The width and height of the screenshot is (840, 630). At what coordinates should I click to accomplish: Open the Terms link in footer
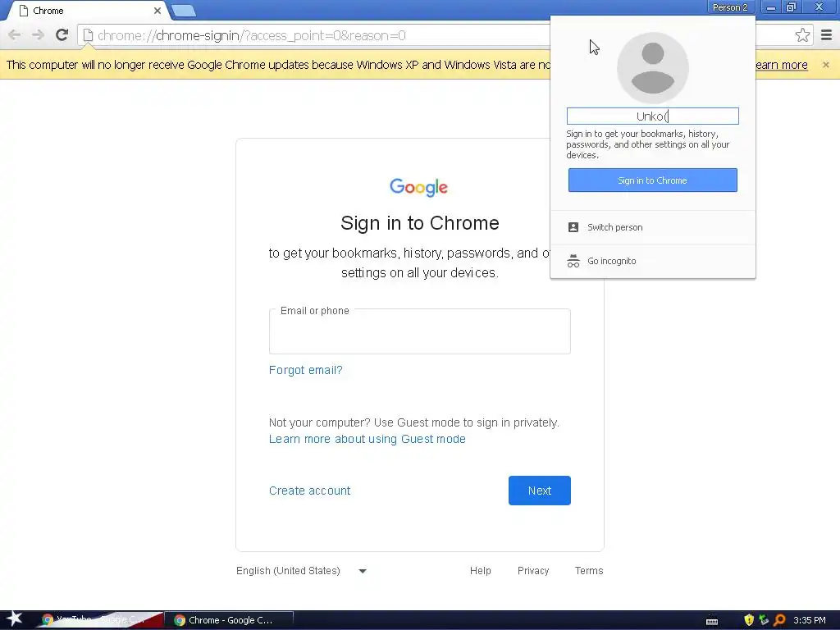(589, 571)
